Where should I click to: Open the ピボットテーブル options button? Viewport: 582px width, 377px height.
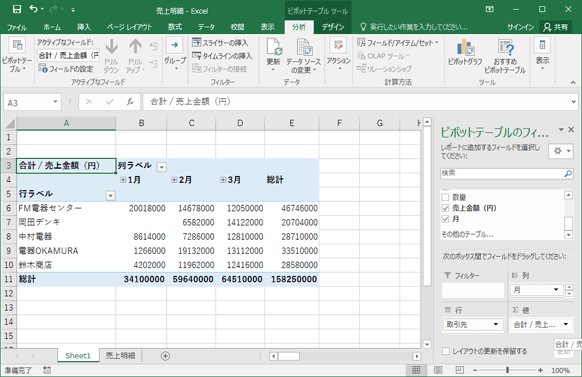(17, 56)
